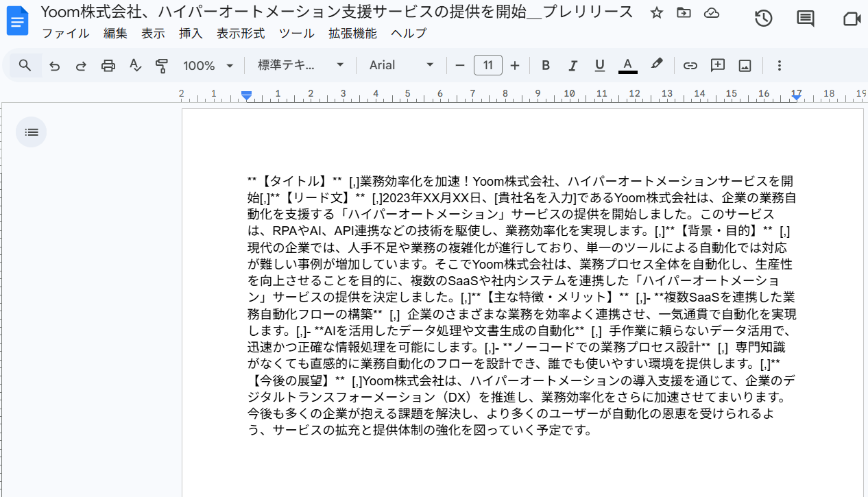Click text 【今後の展望】 in document

[x=290, y=380]
